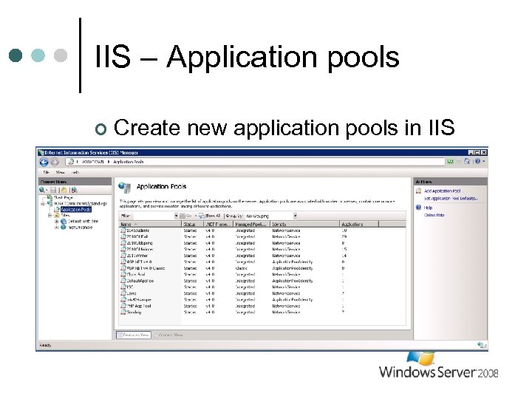Go back with the blue Back arrow
The height and width of the screenshot is (399, 532).
pyautogui.click(x=44, y=162)
